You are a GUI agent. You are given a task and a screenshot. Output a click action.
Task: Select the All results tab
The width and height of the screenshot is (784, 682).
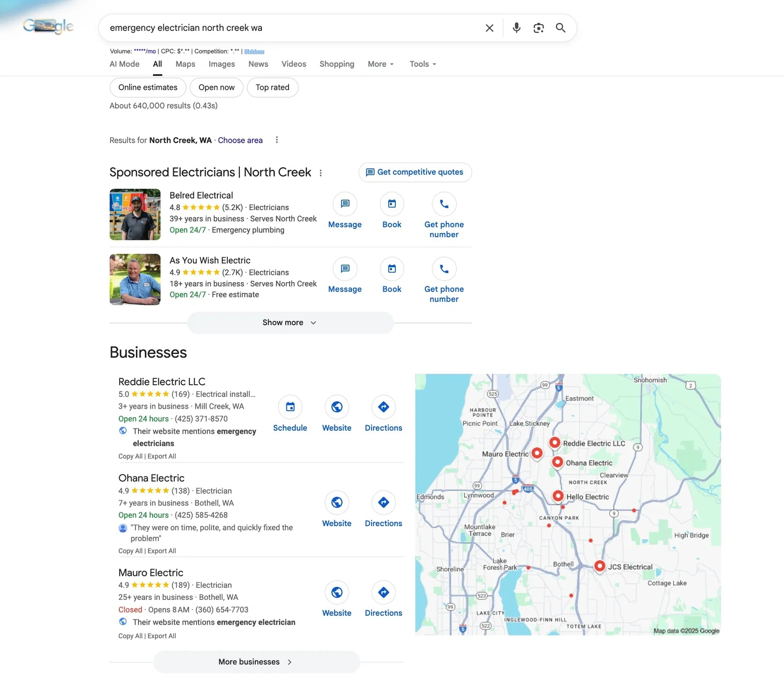(x=157, y=64)
